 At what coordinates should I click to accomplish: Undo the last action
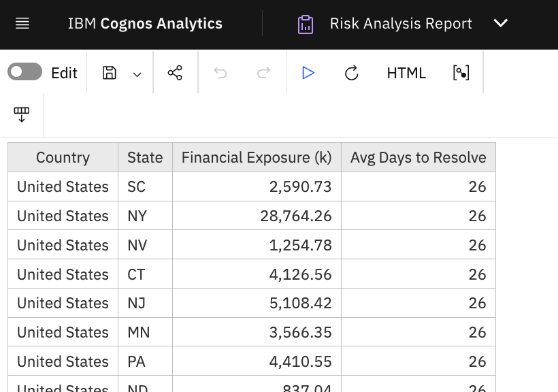(x=220, y=73)
